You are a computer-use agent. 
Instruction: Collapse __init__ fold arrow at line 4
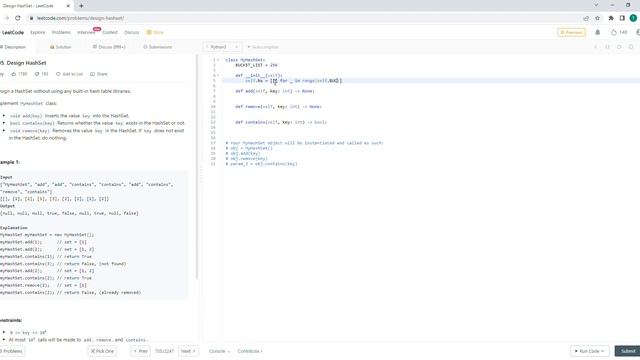tap(218, 76)
